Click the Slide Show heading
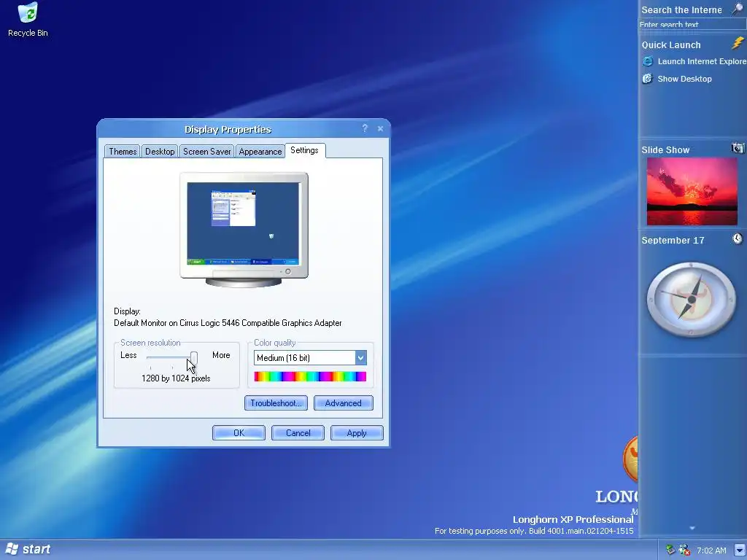 tap(665, 150)
